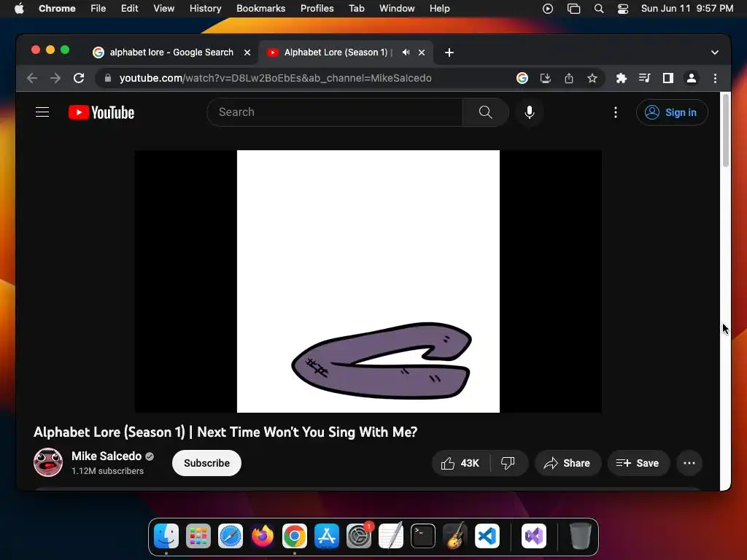Screen dimensions: 747x560
Task: Go to the YouTube logo home
Action: [x=101, y=112]
